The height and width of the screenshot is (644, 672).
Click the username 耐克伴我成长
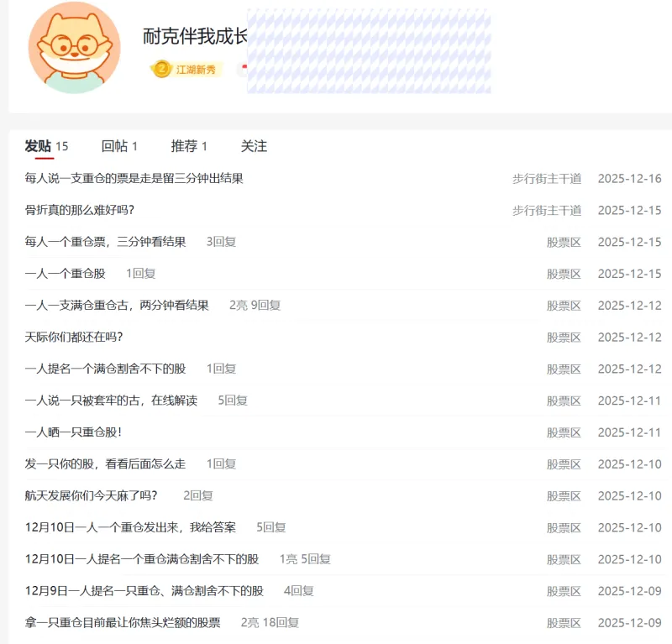[x=195, y=36]
